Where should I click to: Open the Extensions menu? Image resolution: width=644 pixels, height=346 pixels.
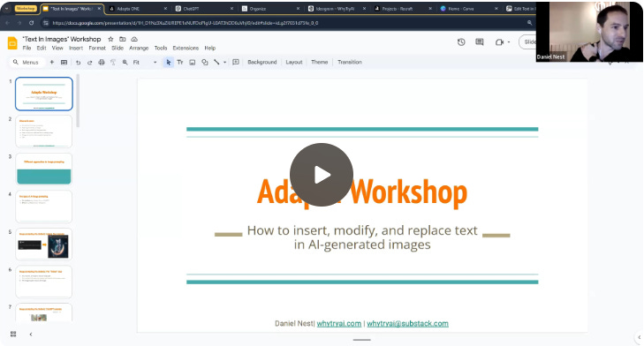click(186, 48)
